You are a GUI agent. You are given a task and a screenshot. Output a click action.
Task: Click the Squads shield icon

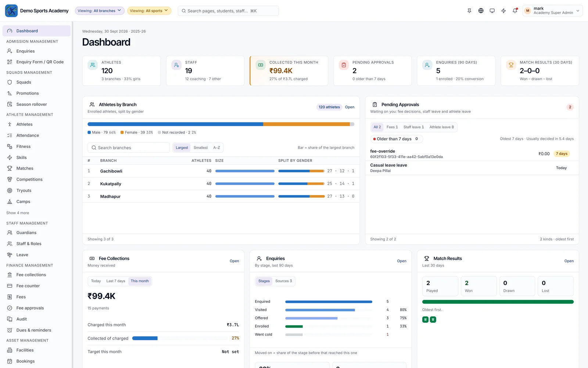(10, 82)
